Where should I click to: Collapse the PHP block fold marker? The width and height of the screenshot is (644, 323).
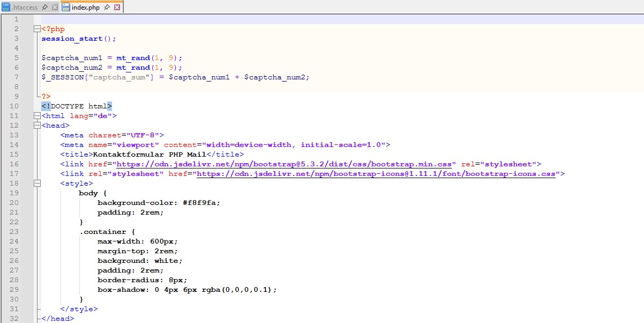click(36, 29)
